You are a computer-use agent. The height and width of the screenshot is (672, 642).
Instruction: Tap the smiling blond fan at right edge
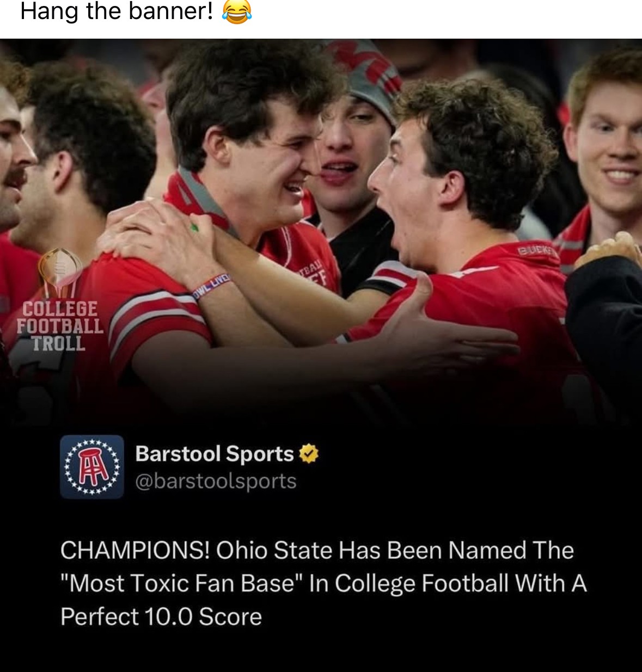coord(607,141)
